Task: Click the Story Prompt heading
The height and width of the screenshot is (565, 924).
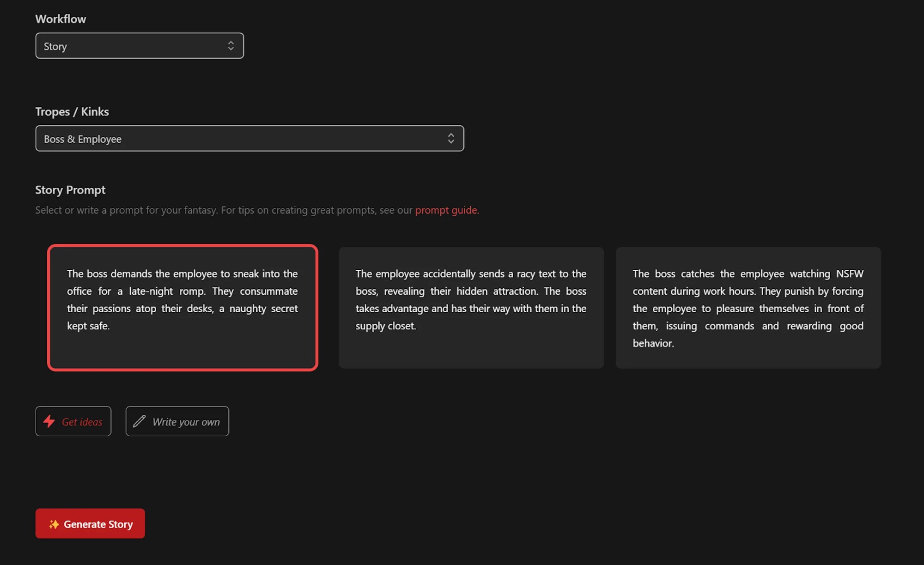Action: pyautogui.click(x=70, y=190)
